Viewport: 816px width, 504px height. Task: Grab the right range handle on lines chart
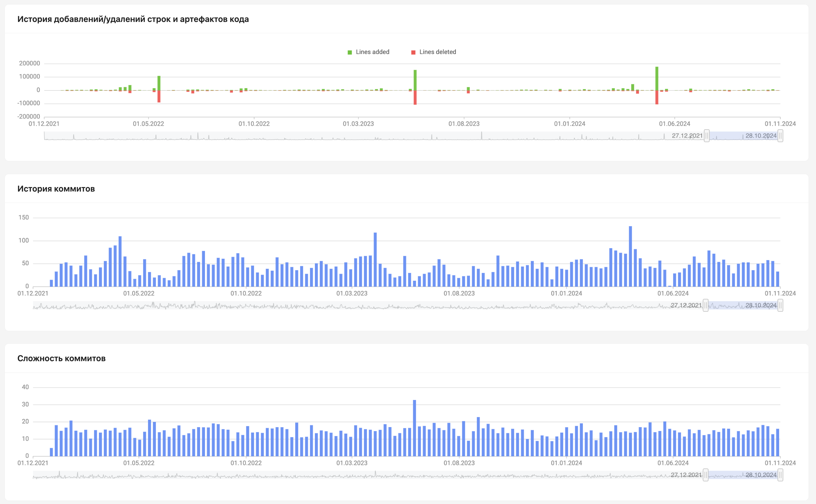pos(780,136)
